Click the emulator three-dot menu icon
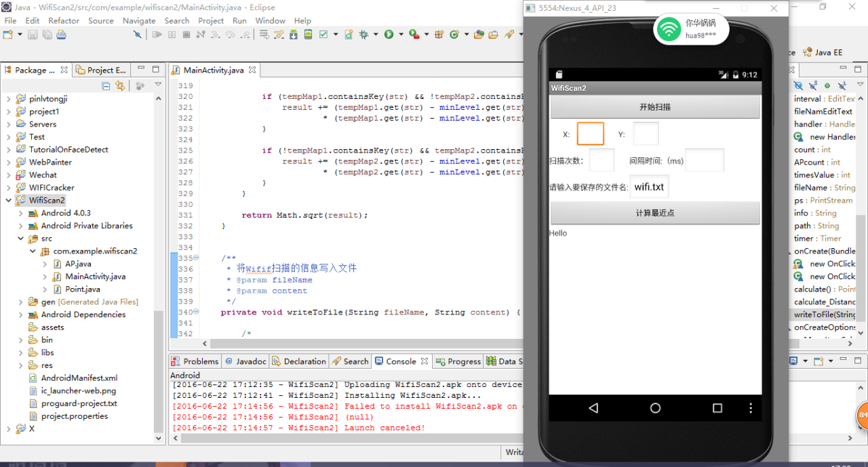 coord(751,408)
